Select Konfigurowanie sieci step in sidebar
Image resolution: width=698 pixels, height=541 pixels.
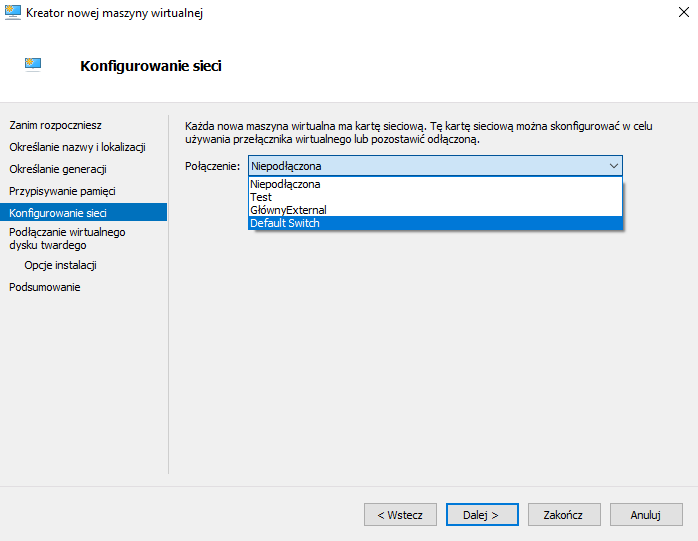point(84,212)
